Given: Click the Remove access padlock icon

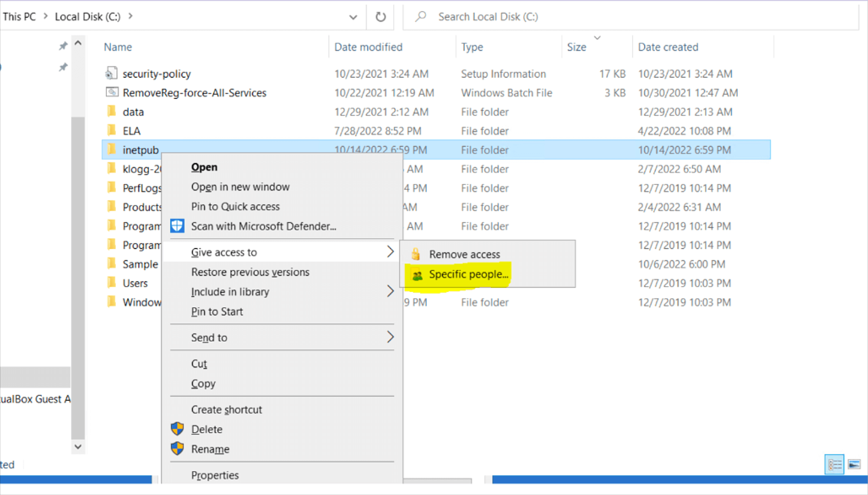Looking at the screenshot, I should [416, 254].
